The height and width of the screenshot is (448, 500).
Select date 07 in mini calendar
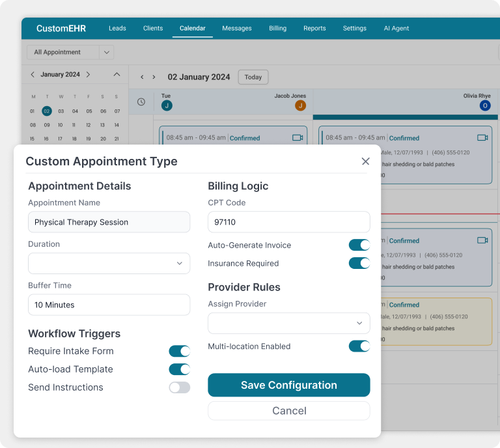point(117,111)
